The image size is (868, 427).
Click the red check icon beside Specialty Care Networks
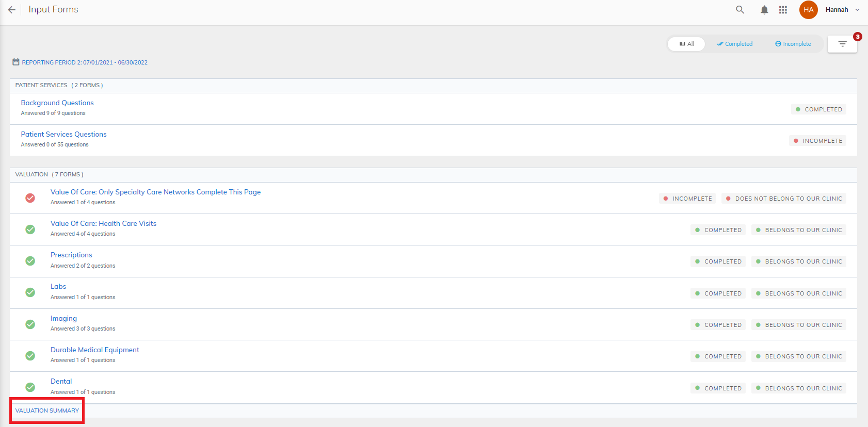click(30, 198)
